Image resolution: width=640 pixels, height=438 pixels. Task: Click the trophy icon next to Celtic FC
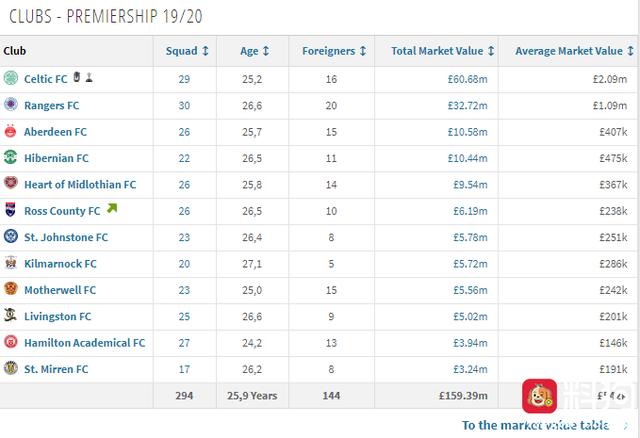pos(89,77)
